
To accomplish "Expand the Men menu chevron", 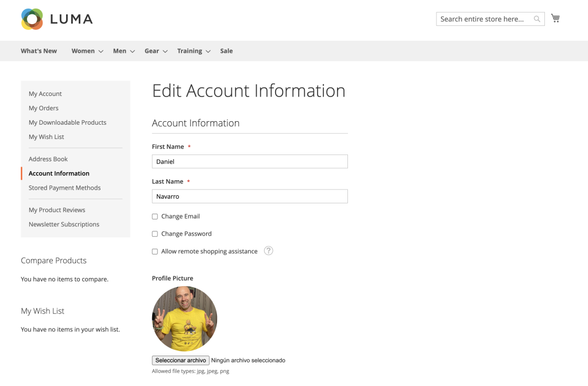I will pos(133,51).
